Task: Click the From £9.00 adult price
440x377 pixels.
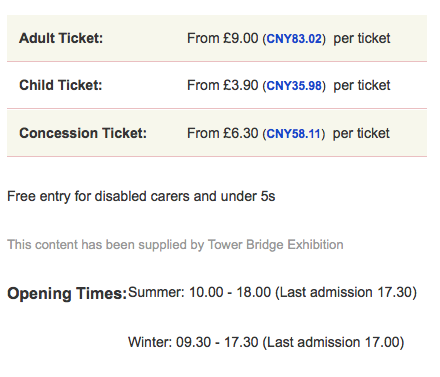Action: (222, 38)
